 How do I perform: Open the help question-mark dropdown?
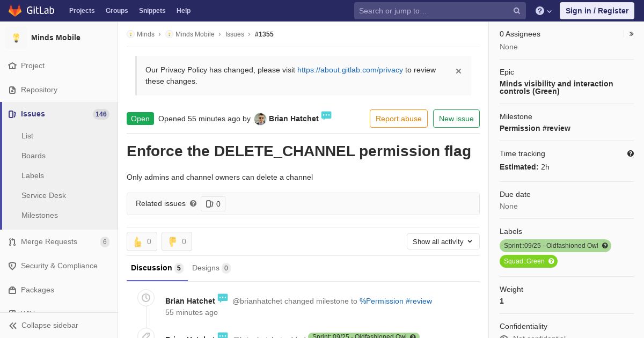[x=544, y=11]
